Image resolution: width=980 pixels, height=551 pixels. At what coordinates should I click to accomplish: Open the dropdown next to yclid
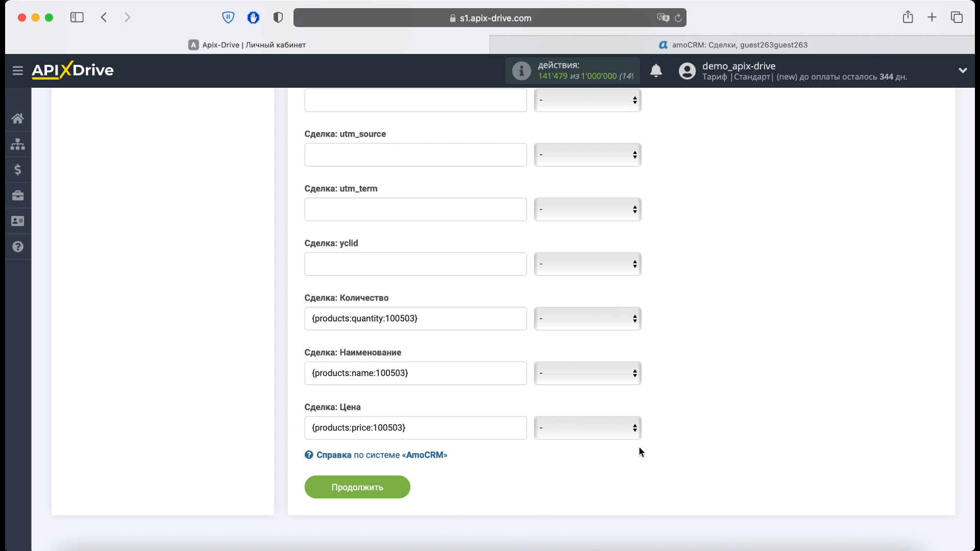tap(587, 264)
